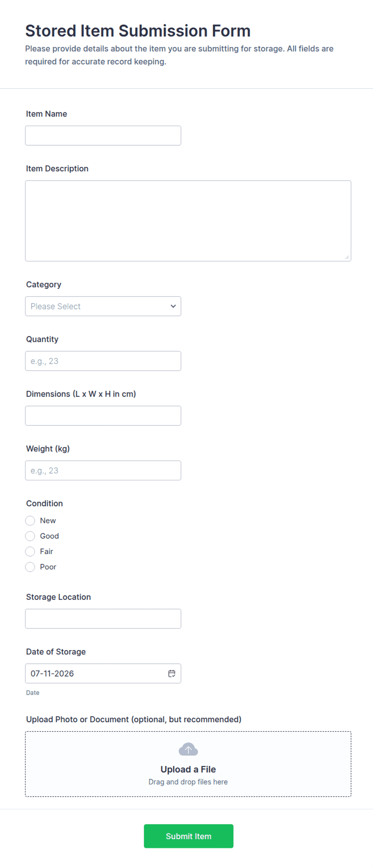Click inside the Item Description box
Image resolution: width=373 pixels, height=868 pixels.
click(188, 221)
